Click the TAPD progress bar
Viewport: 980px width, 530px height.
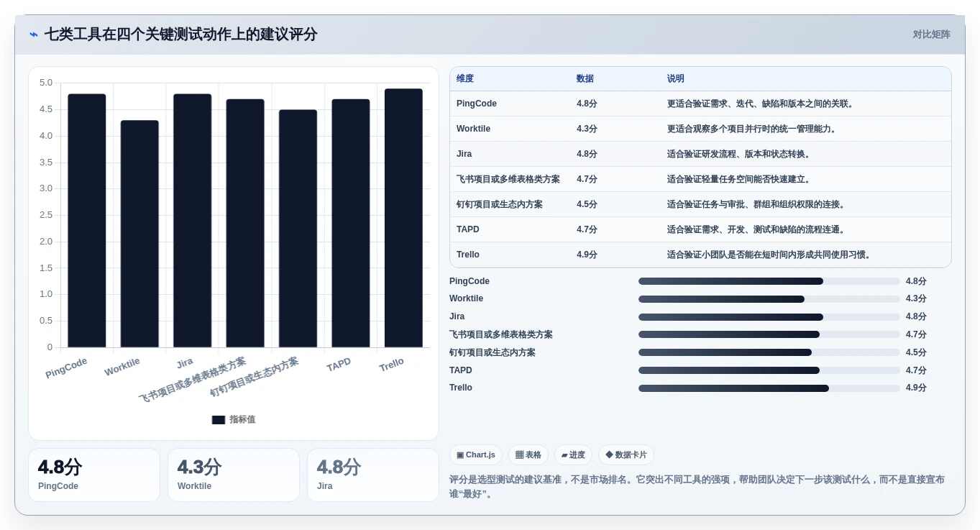click(769, 370)
